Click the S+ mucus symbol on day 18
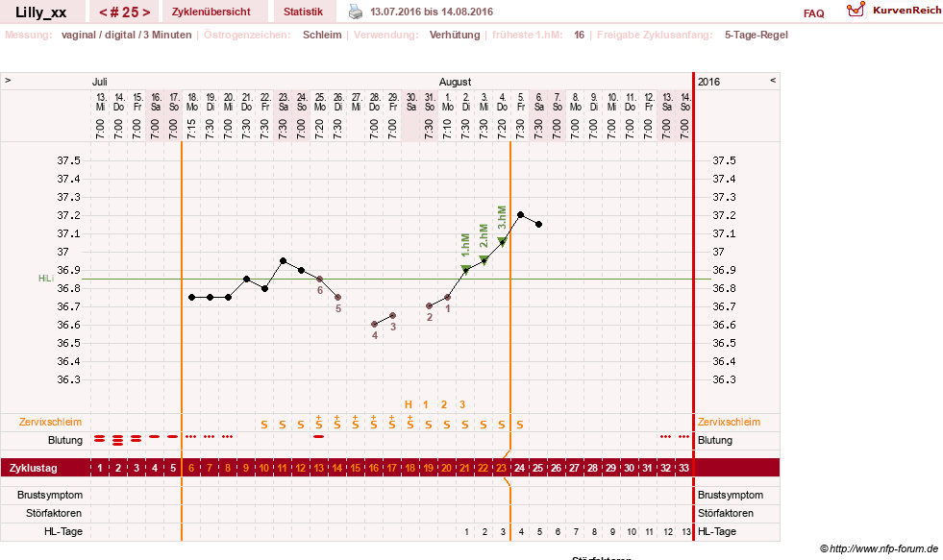Viewport: 943px width, 560px height. pos(410,423)
